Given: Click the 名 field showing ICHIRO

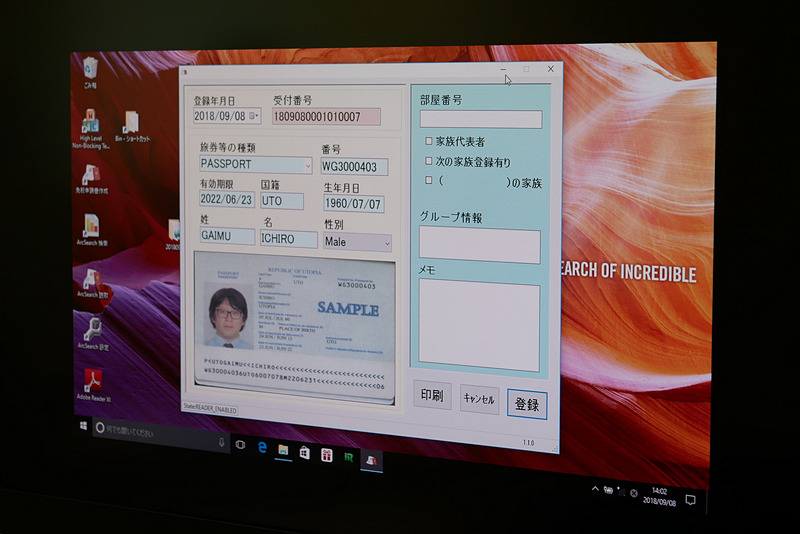Looking at the screenshot, I should click(288, 239).
